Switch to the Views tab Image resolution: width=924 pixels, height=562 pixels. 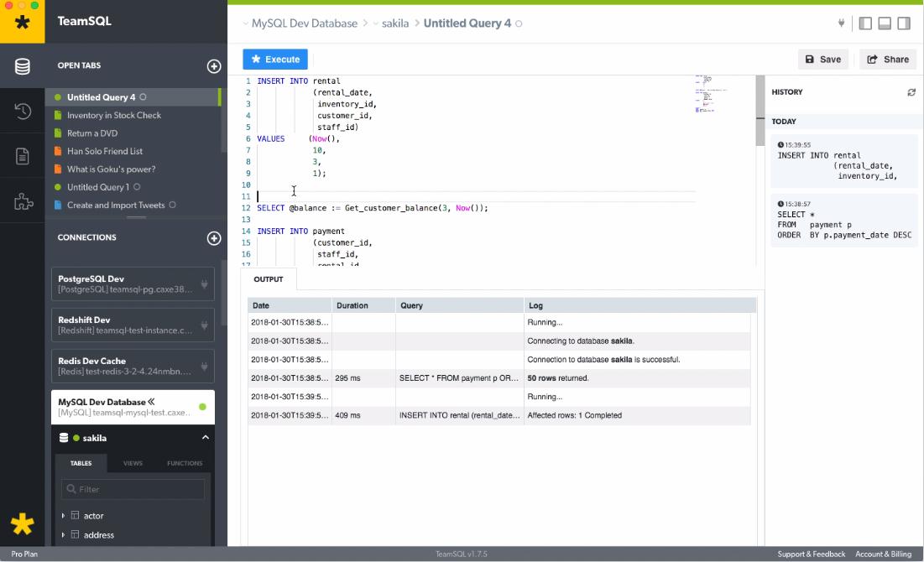[x=133, y=463]
